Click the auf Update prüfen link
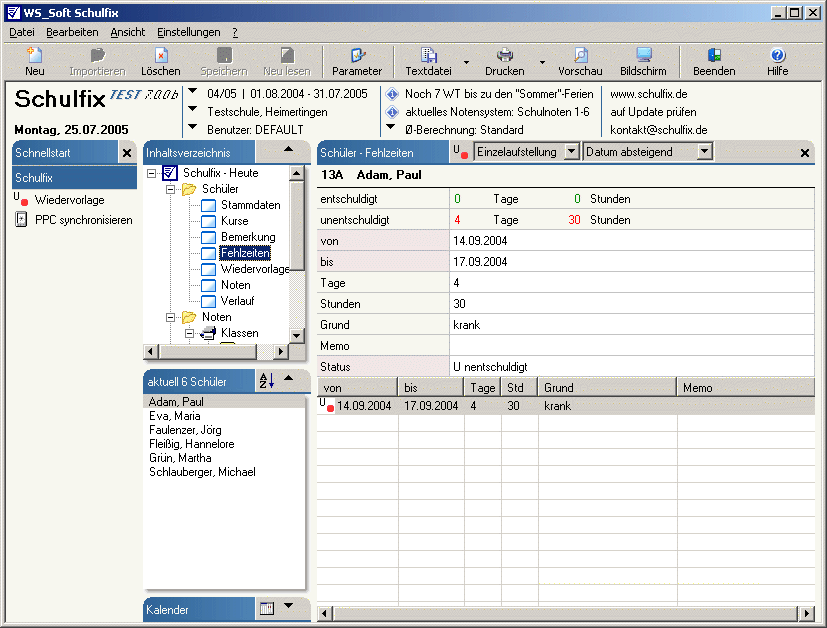The image size is (827, 628). 653,112
